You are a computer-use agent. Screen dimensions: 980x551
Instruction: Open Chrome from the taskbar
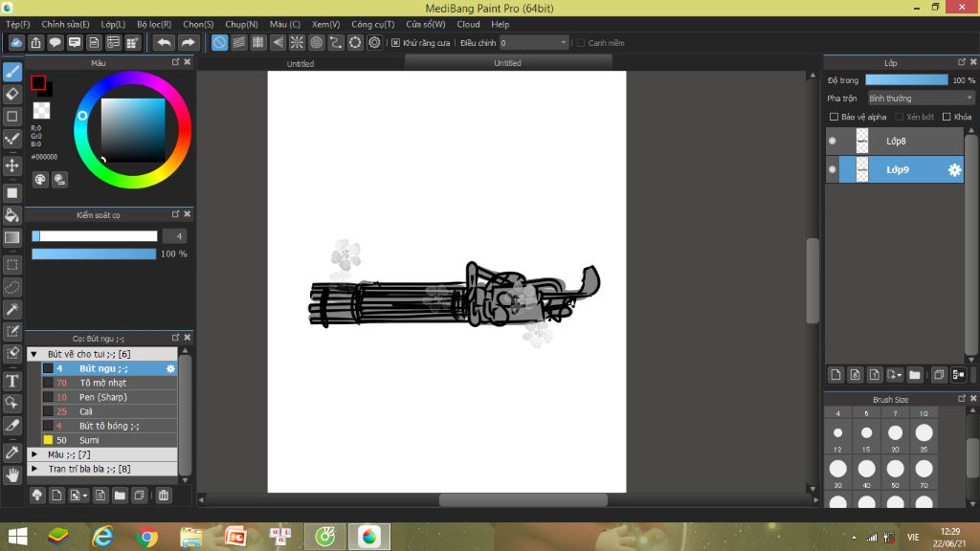click(x=146, y=537)
